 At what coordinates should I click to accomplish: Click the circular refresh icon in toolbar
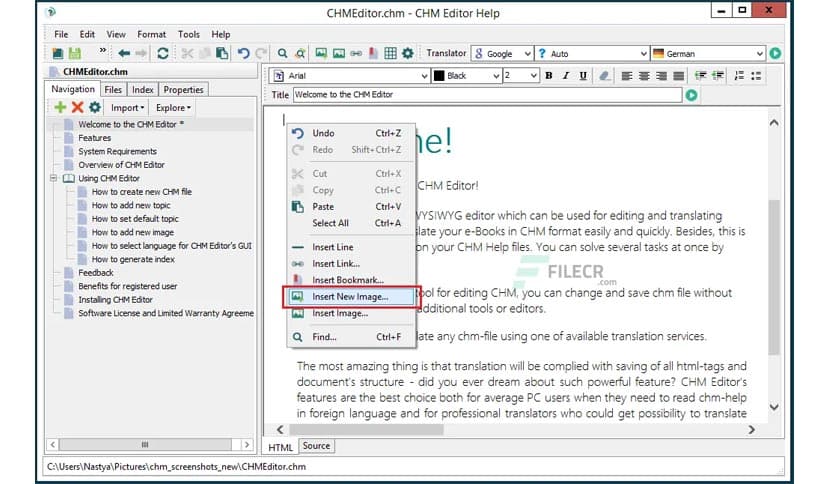(x=163, y=53)
